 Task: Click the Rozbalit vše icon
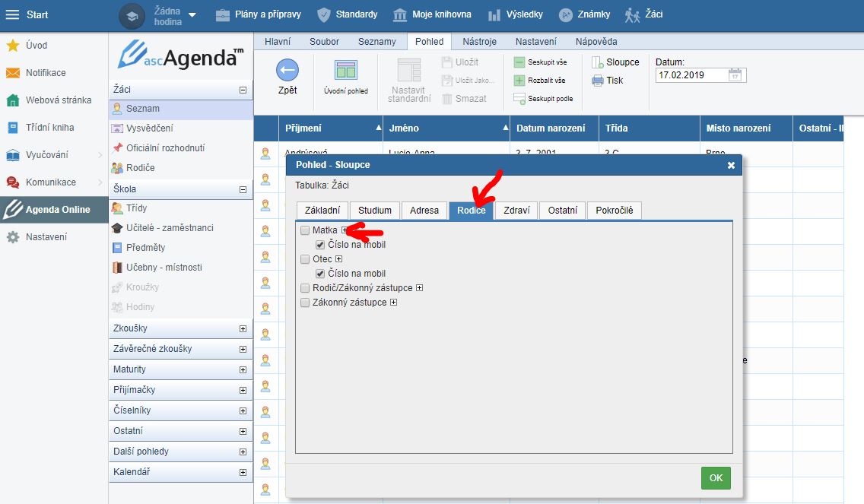coord(519,81)
